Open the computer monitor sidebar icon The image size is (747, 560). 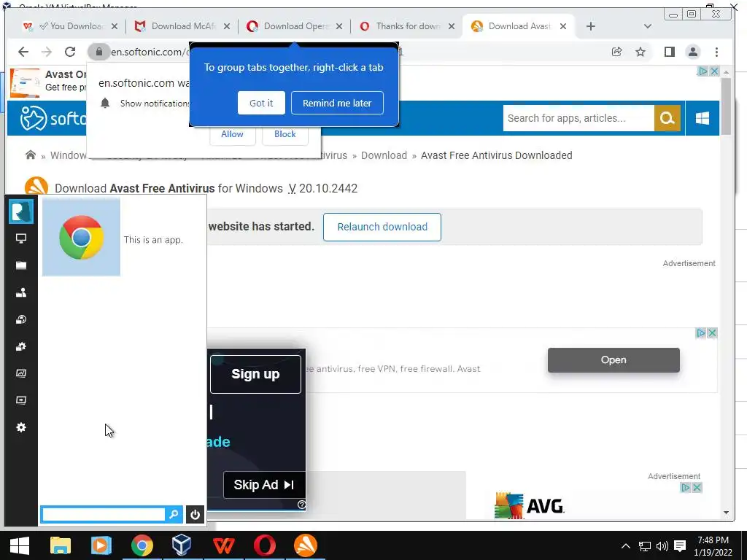click(21, 238)
